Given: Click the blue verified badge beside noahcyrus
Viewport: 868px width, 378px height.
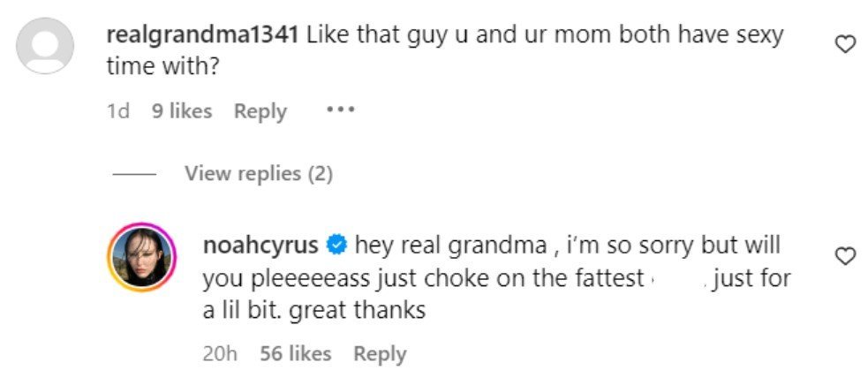Looking at the screenshot, I should click(336, 245).
